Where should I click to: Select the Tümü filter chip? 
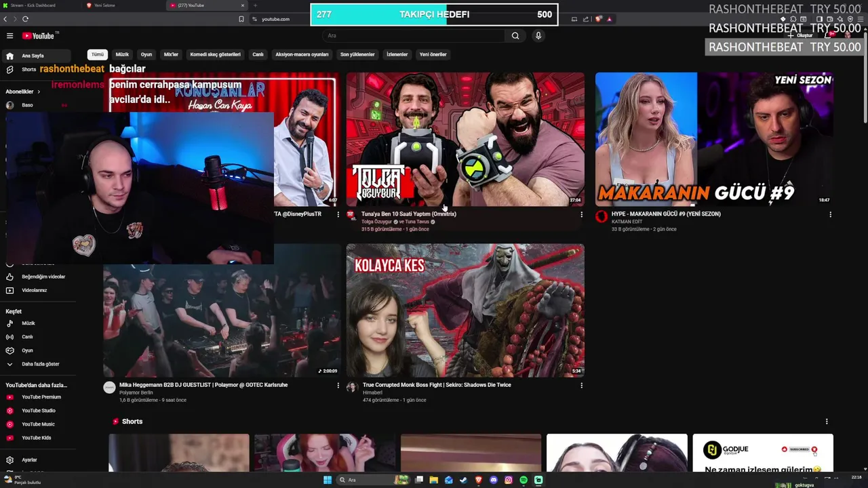tap(98, 54)
